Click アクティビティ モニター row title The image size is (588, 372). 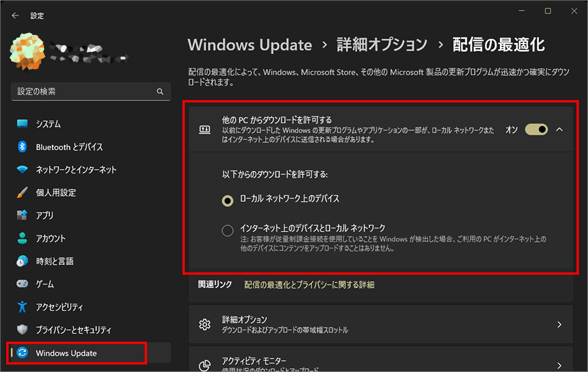tap(254, 361)
